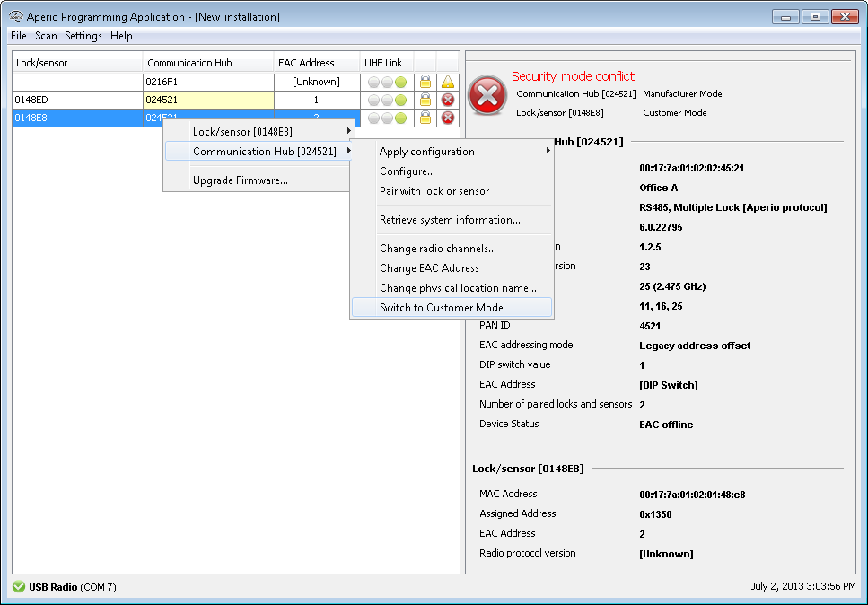Click the EAC offline device status
The height and width of the screenshot is (605, 868).
coord(666,425)
